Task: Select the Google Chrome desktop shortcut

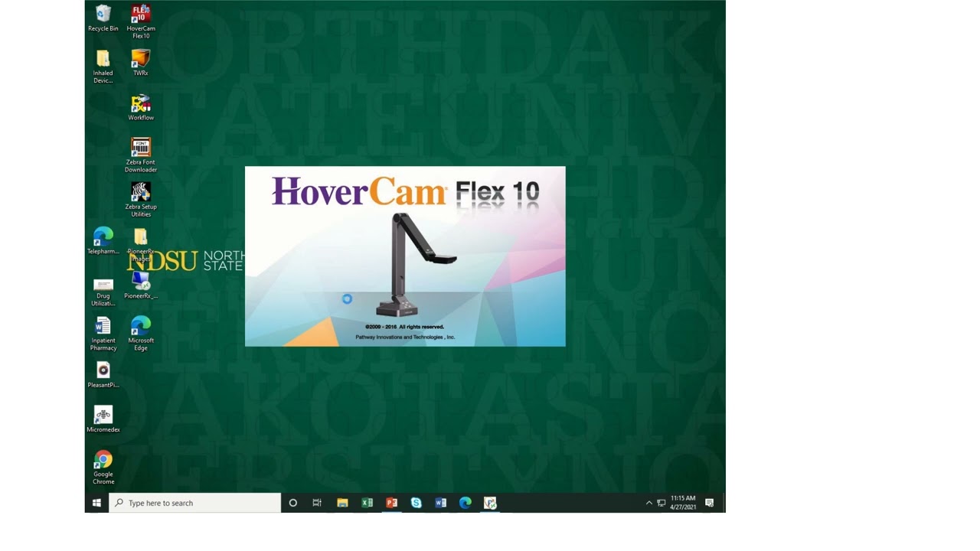Action: (x=103, y=468)
